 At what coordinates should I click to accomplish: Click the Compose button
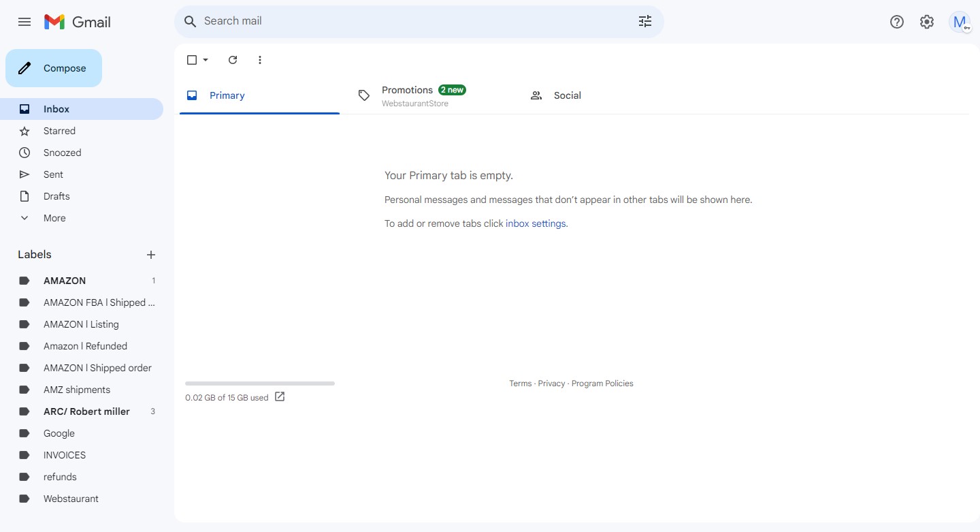54,68
